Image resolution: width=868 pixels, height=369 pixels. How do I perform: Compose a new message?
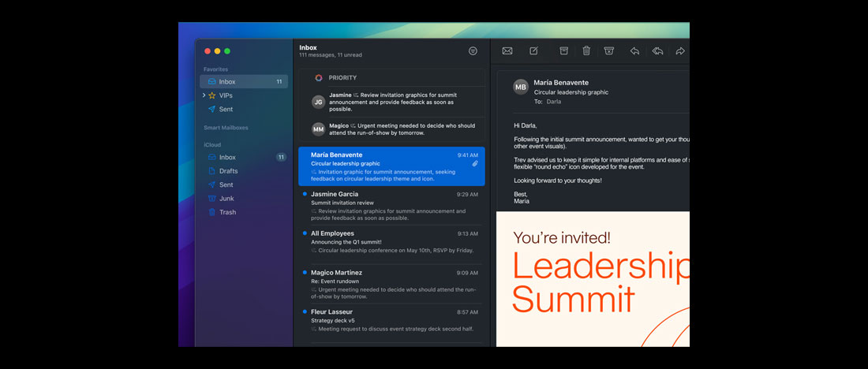533,51
